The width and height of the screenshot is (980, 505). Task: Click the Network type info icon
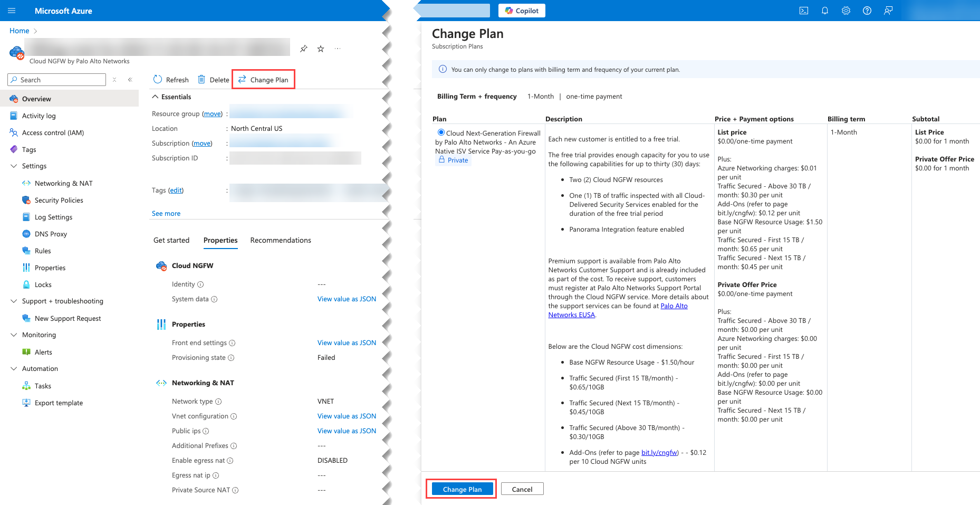[x=218, y=402]
